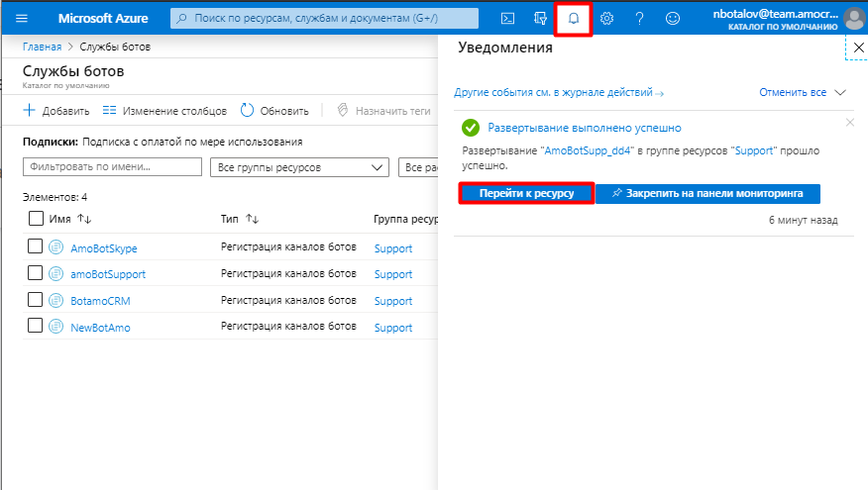Open the 'Все группы ресурсов' dropdown

[x=299, y=167]
